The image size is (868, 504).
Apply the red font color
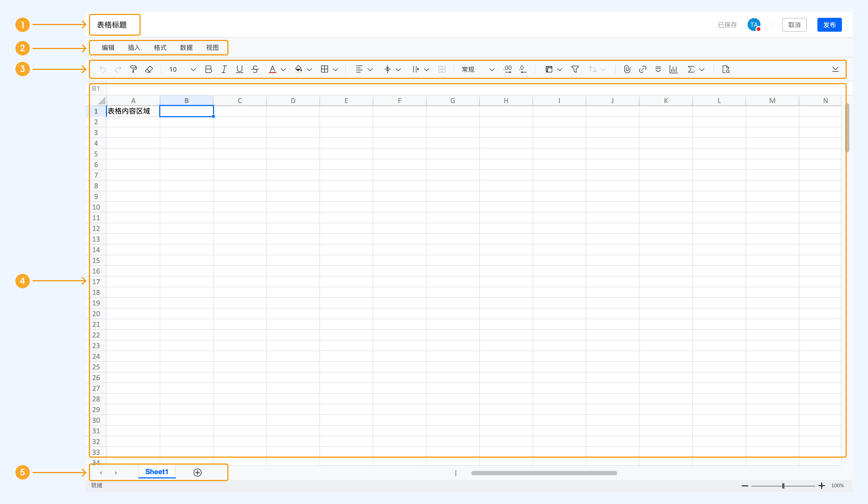272,69
